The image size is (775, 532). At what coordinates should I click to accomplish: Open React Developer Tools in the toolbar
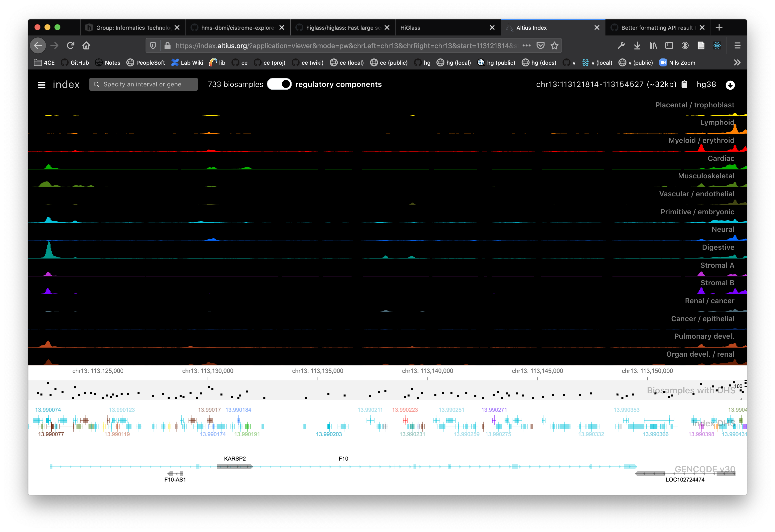pyautogui.click(x=718, y=45)
